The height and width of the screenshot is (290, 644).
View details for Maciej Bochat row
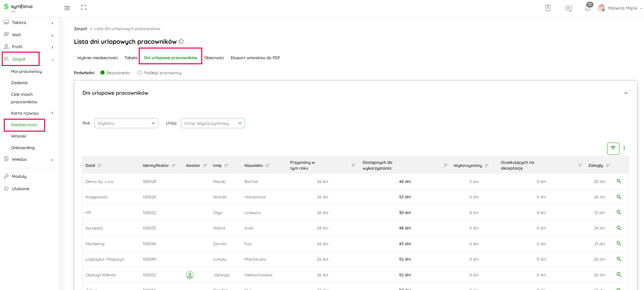coord(619,181)
